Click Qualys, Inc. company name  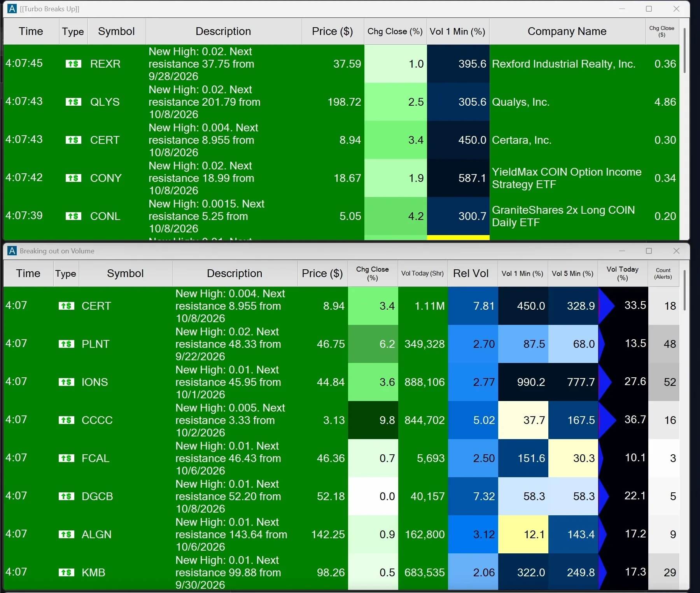tap(521, 102)
